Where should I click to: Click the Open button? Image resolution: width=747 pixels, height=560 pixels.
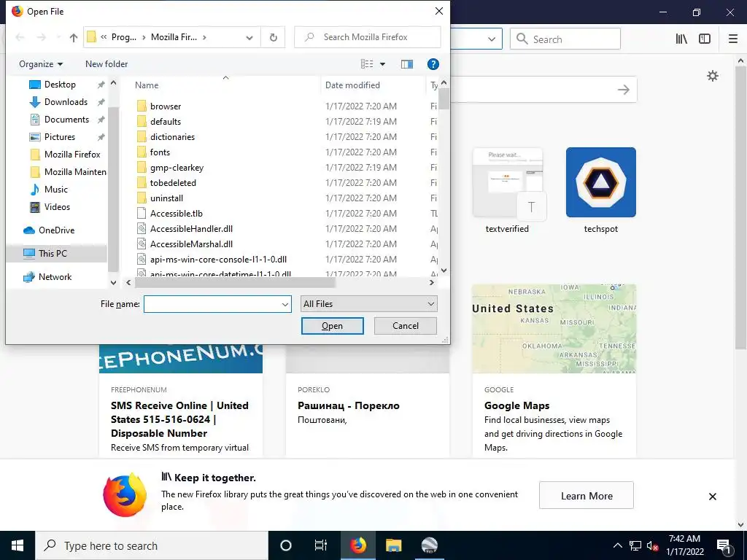coord(333,326)
